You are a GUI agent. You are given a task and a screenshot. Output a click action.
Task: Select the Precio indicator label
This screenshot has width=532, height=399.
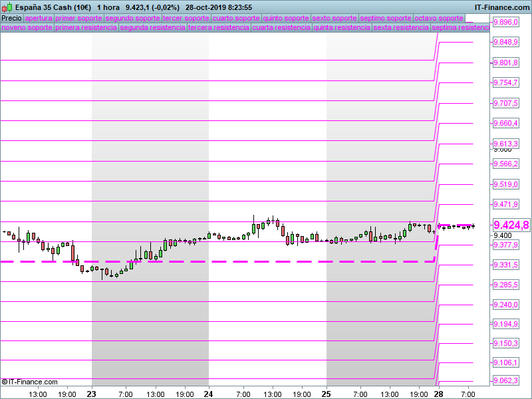[x=11, y=19]
